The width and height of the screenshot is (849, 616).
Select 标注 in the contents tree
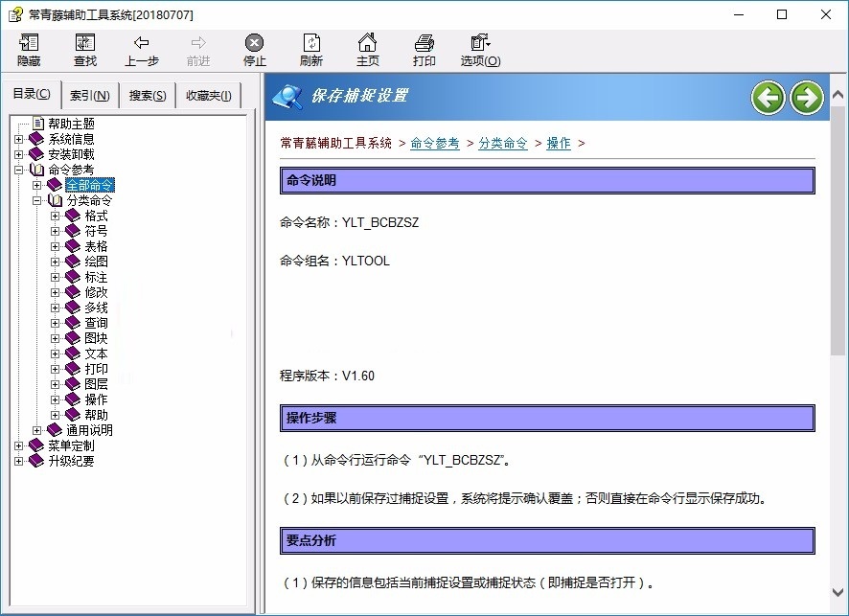(x=97, y=277)
